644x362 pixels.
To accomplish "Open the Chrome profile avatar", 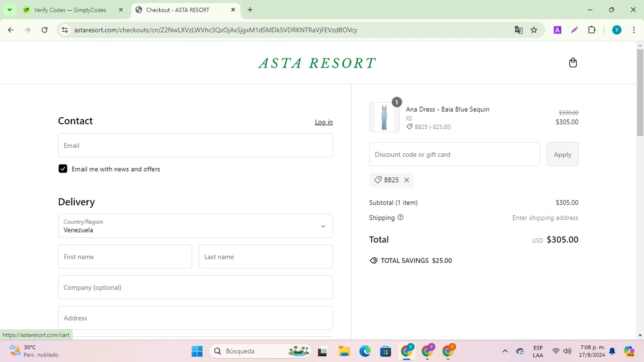I will [x=617, y=30].
